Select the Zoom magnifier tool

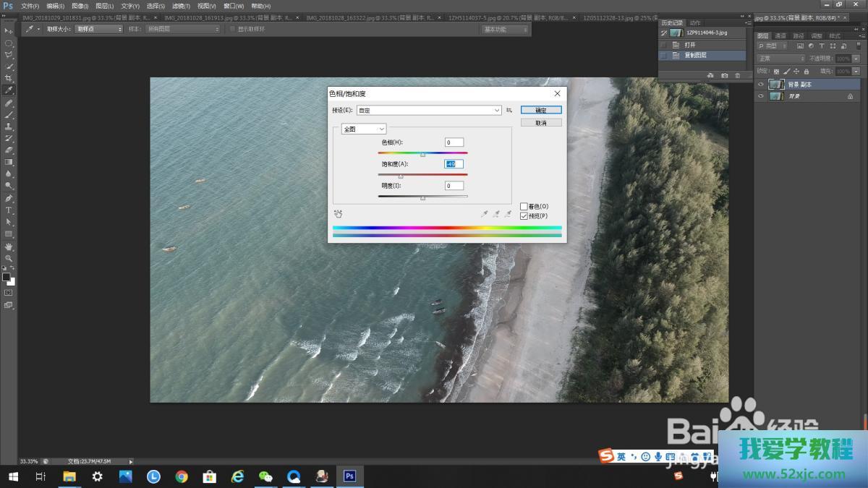[x=9, y=258]
